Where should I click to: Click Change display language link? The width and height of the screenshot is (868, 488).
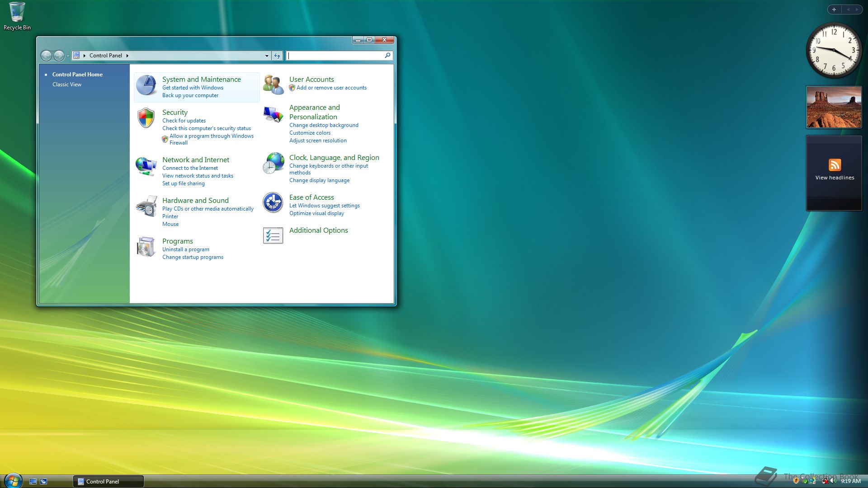pos(319,180)
